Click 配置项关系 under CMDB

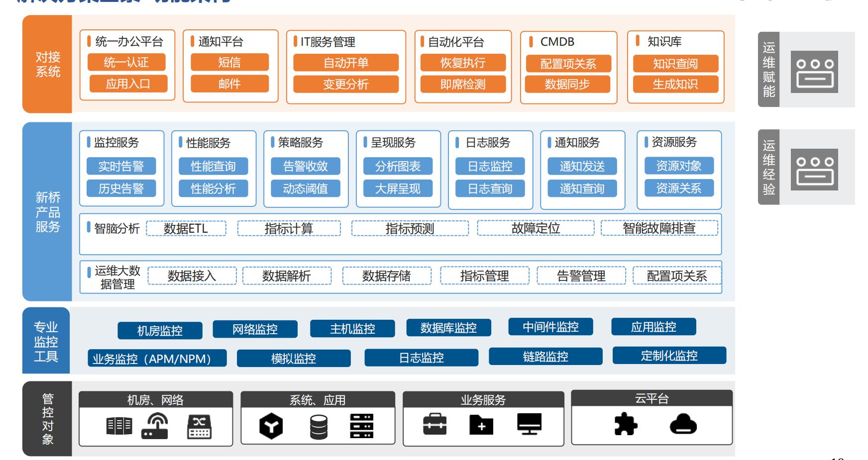tap(568, 64)
